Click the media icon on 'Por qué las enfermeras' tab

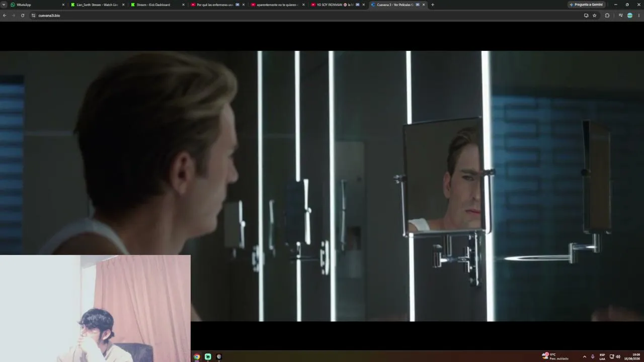(x=237, y=5)
